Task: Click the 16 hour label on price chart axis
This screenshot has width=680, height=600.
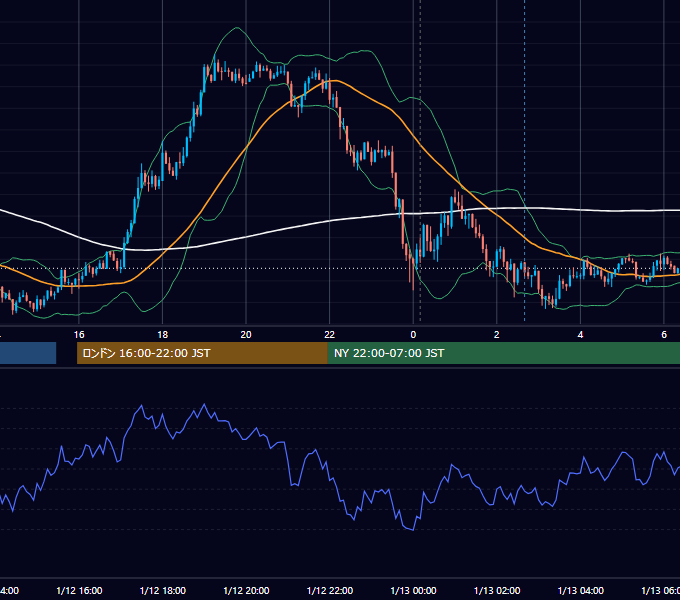Action: pyautogui.click(x=79, y=335)
